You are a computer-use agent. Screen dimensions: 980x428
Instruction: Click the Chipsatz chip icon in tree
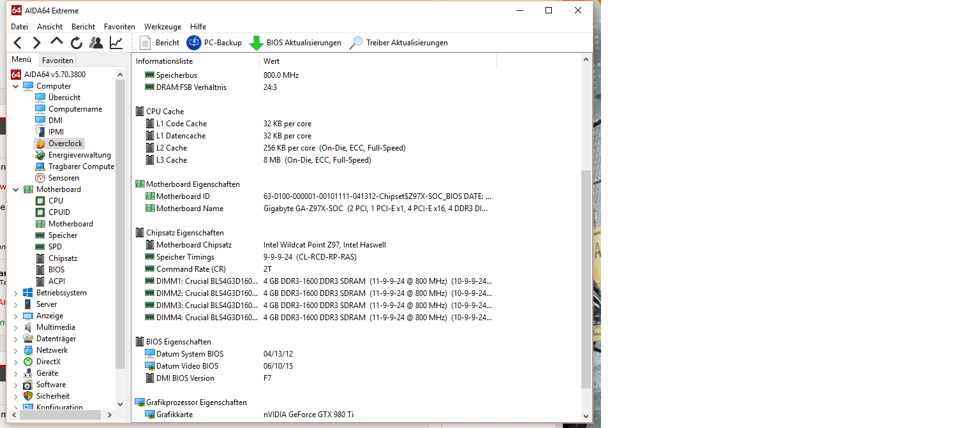[40, 258]
